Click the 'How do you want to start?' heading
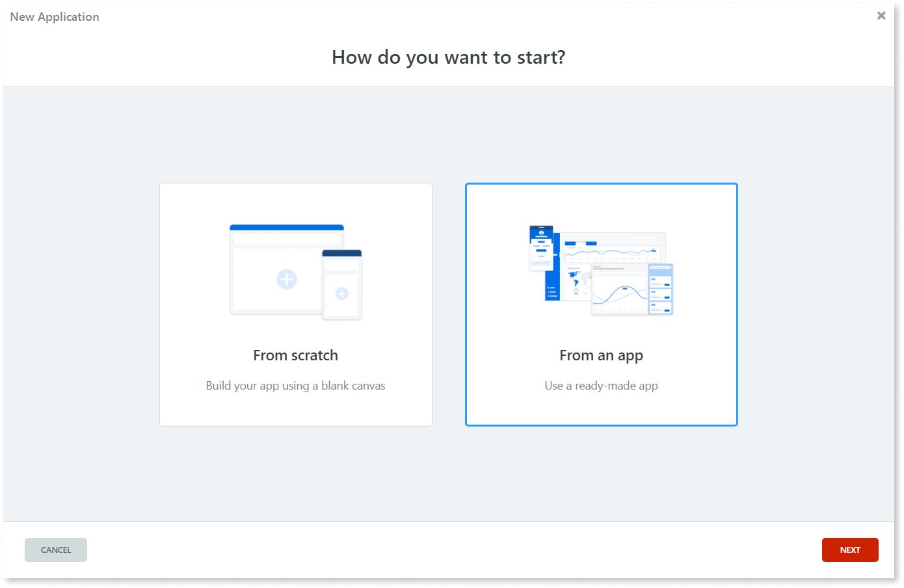The height and width of the screenshot is (588, 904). click(449, 57)
